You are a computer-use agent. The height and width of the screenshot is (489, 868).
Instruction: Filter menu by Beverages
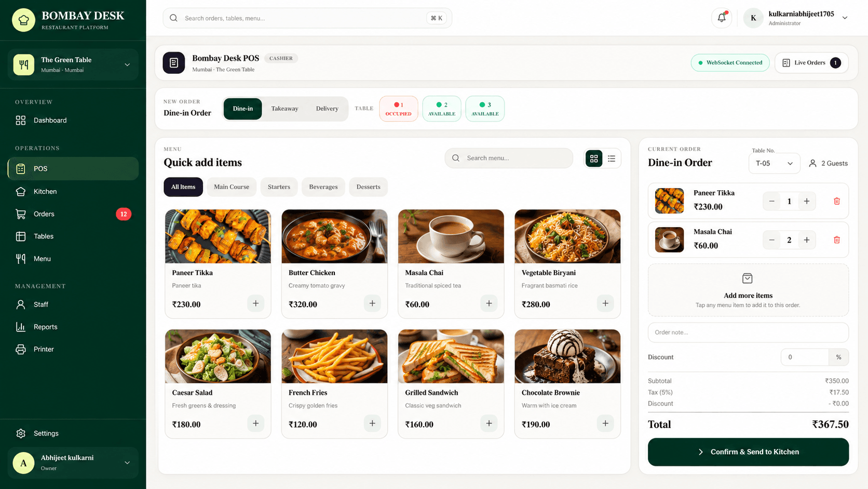pos(323,187)
